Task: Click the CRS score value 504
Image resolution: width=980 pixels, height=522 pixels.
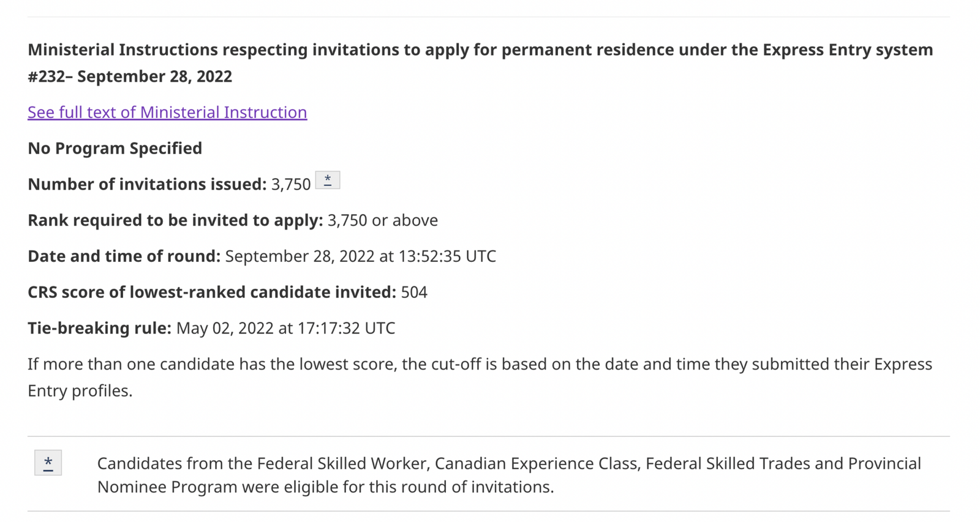Action: coord(414,292)
